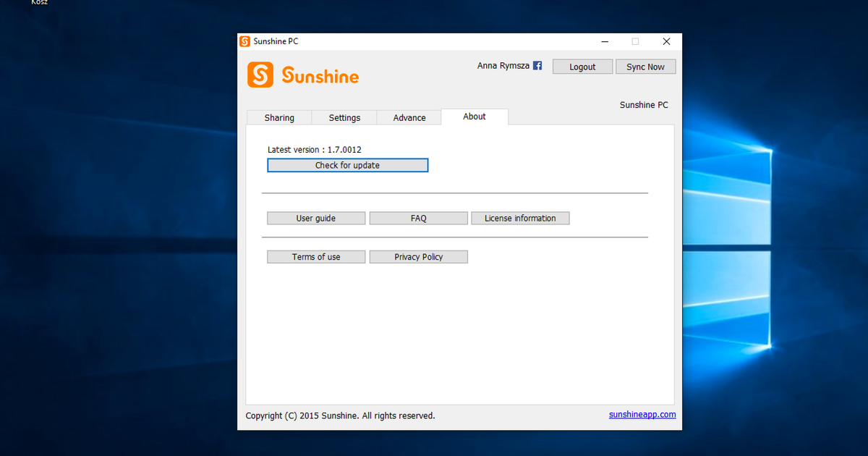Open the User guide
868x456 pixels.
pyautogui.click(x=316, y=218)
